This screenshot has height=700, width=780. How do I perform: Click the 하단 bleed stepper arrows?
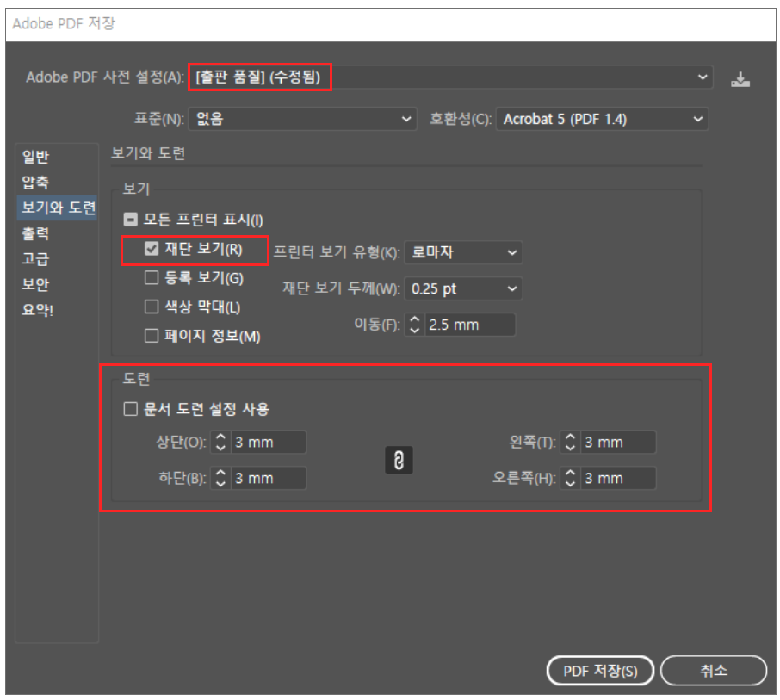pos(220,478)
